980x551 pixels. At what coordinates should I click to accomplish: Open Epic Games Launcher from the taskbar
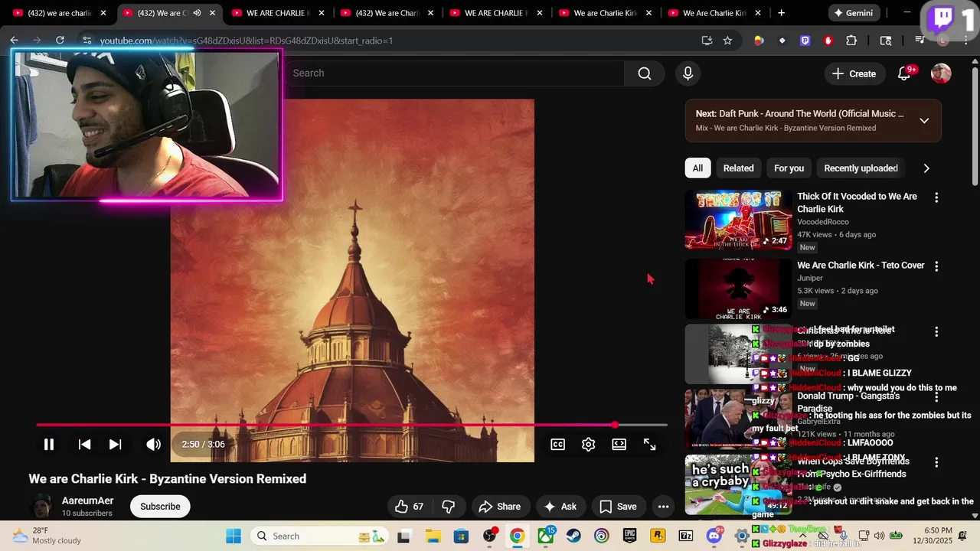(x=630, y=536)
